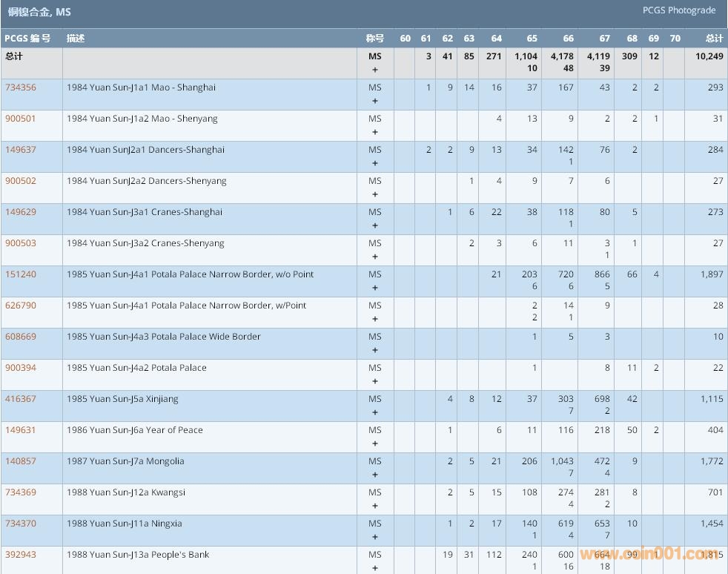The image size is (728, 574).
Task: Open the 149637 Dancers-Shanghai entry
Action: (x=21, y=150)
